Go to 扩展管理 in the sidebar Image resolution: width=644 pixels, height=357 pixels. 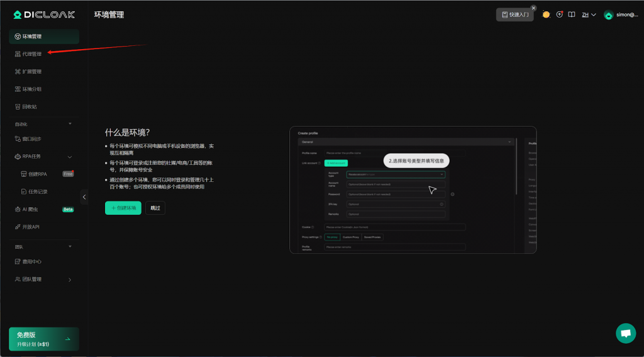[x=31, y=72]
